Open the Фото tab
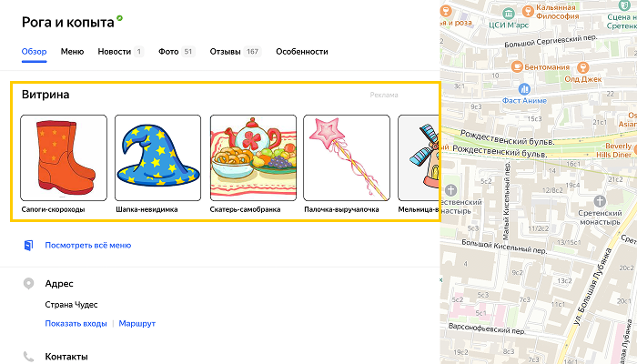This screenshot has height=364, width=637. click(x=167, y=52)
